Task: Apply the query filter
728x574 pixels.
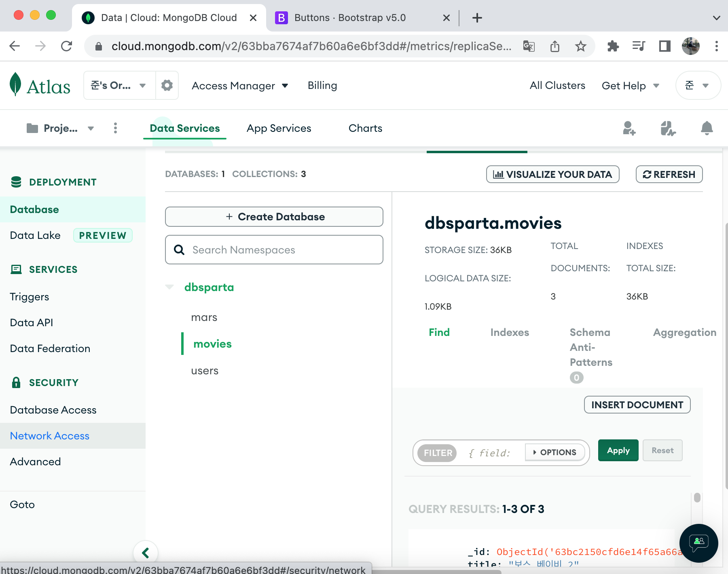Action: pyautogui.click(x=618, y=450)
